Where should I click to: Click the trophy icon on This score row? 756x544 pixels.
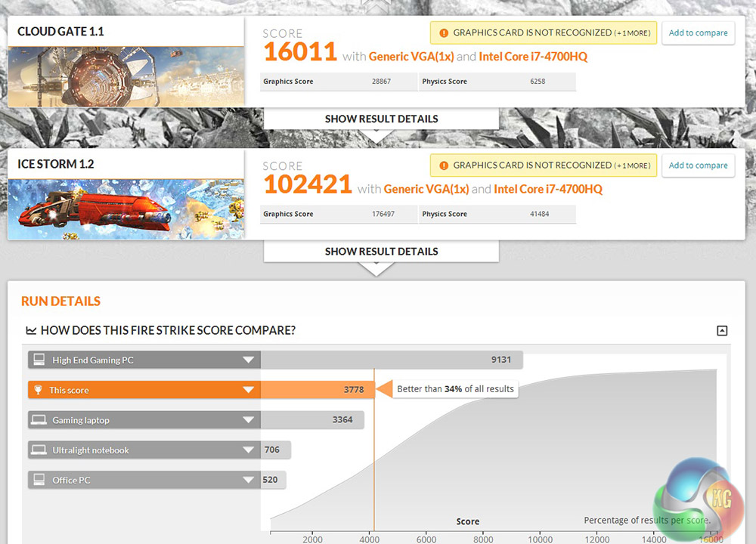[x=38, y=389]
